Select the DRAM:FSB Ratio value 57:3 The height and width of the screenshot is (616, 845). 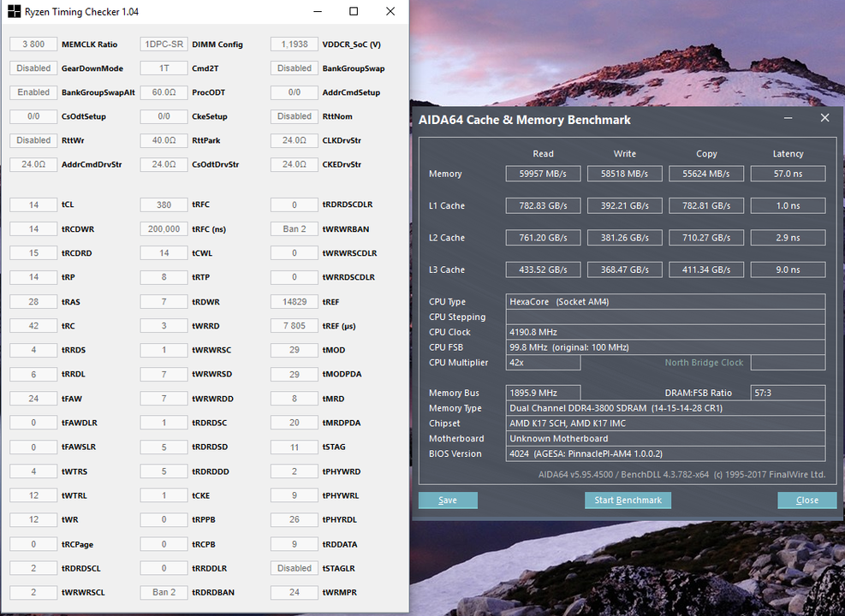click(788, 393)
